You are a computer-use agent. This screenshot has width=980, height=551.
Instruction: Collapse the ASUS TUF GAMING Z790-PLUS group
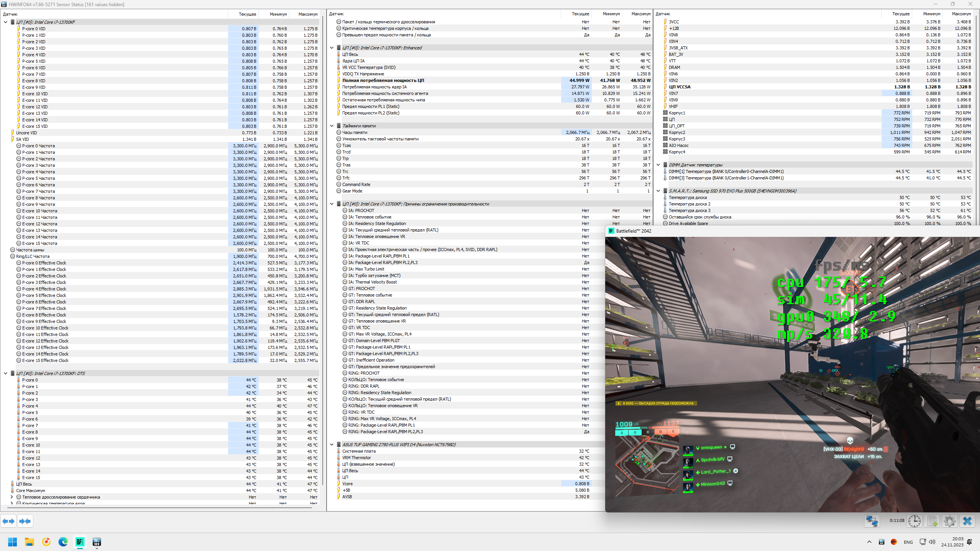332,445
